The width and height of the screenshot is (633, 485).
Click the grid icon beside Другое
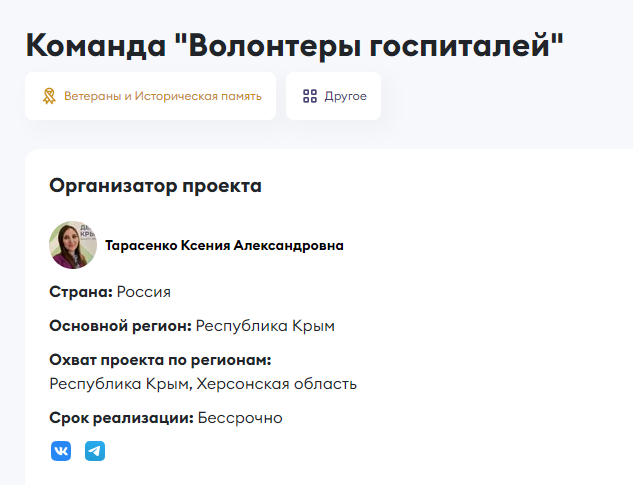pyautogui.click(x=310, y=96)
